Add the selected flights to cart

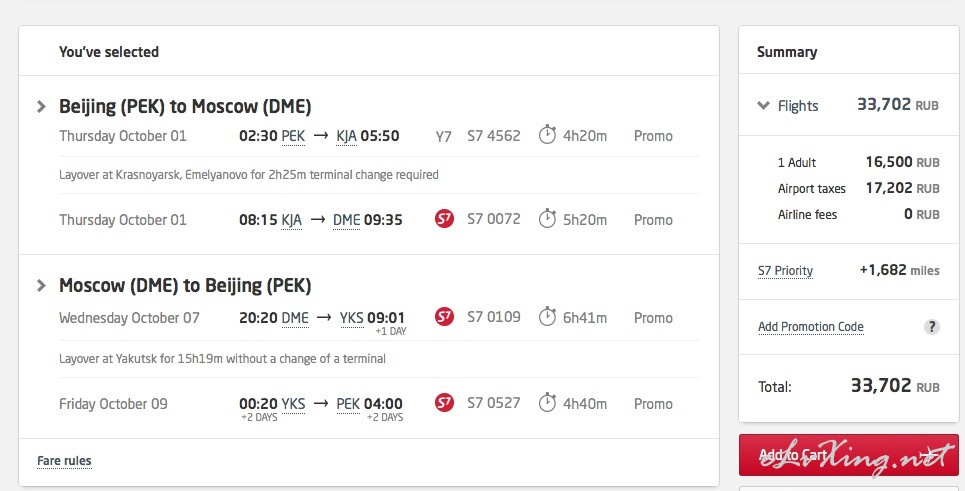point(849,455)
